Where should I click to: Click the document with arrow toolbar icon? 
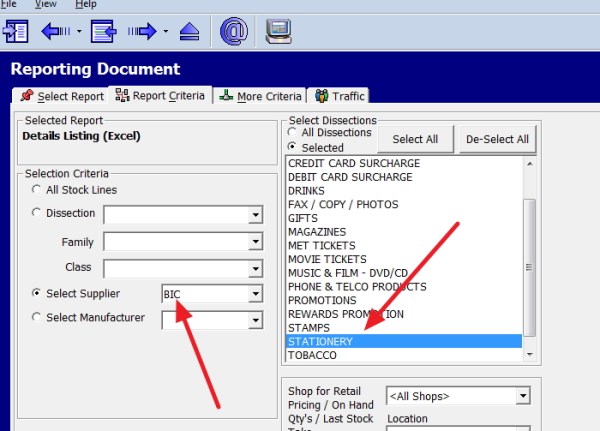click(104, 31)
